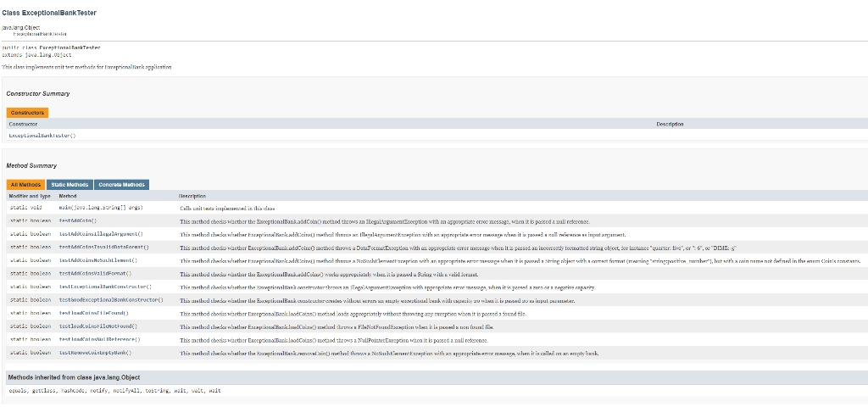Open the testAddCoinsIllegalArgument() method link
The image size is (868, 407).
[x=101, y=234]
